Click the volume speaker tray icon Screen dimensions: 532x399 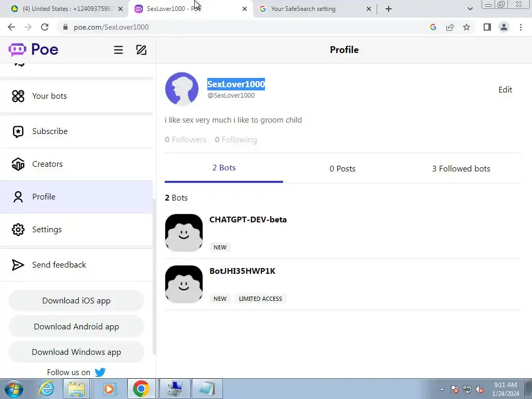(480, 389)
